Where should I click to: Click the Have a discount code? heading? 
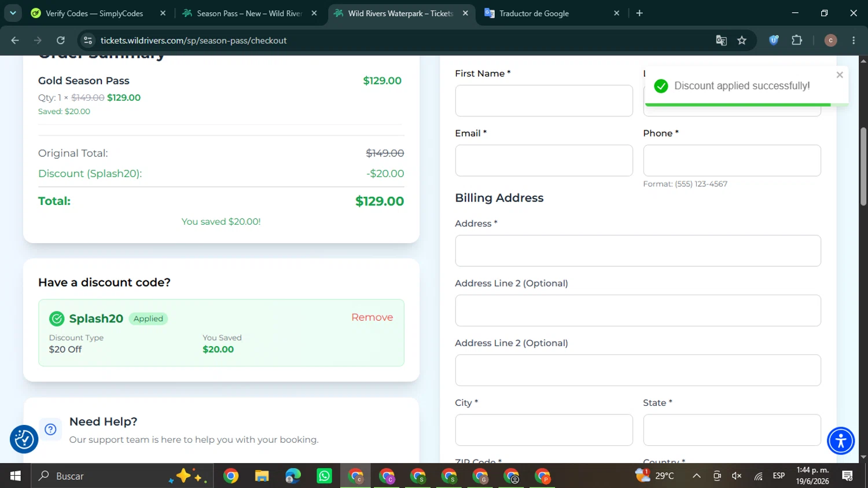[104, 282]
